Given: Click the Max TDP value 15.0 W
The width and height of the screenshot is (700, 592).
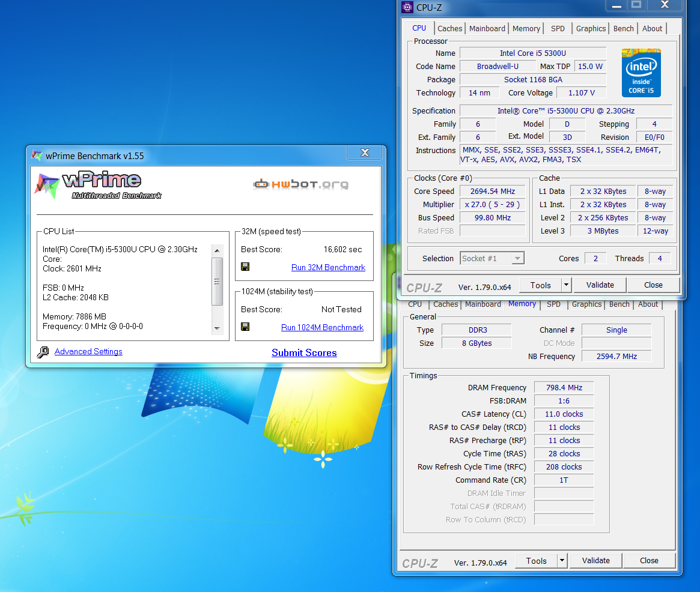Looking at the screenshot, I should (590, 67).
